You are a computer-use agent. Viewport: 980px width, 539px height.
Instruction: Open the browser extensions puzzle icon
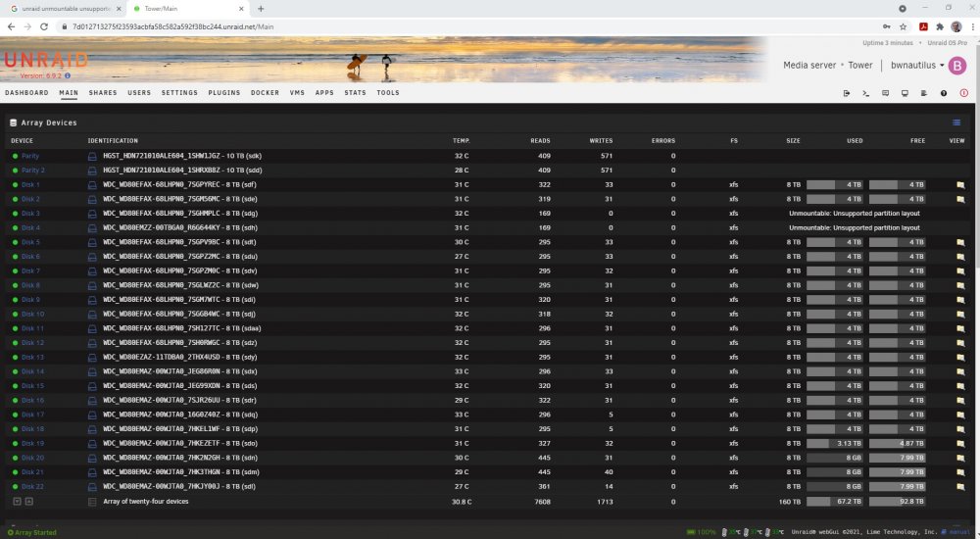tap(940, 26)
